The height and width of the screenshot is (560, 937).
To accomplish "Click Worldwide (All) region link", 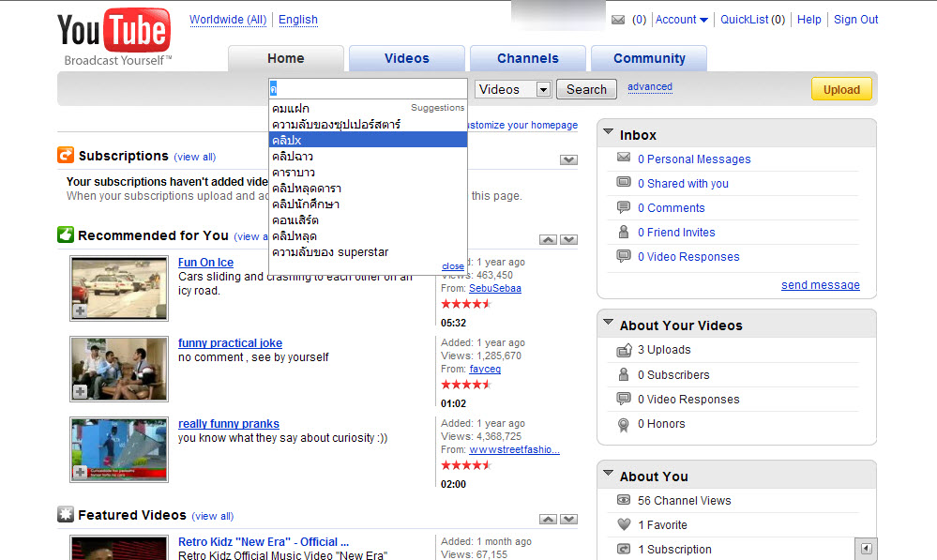I will pos(228,20).
